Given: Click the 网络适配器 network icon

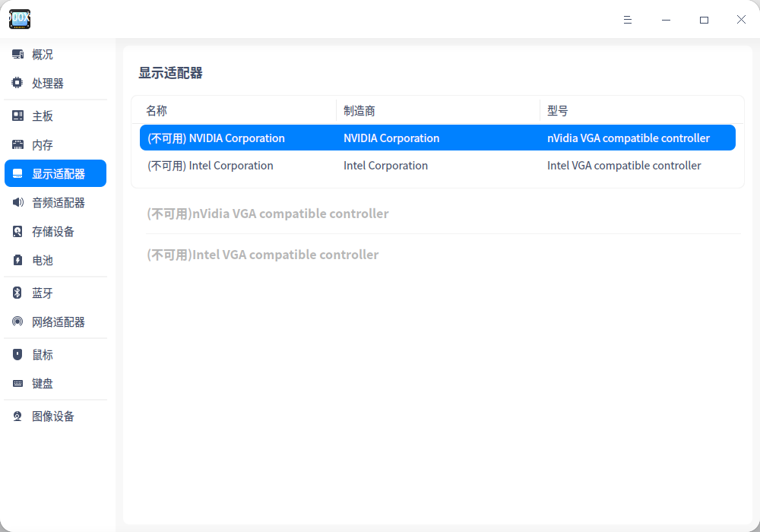Looking at the screenshot, I should coord(17,321).
